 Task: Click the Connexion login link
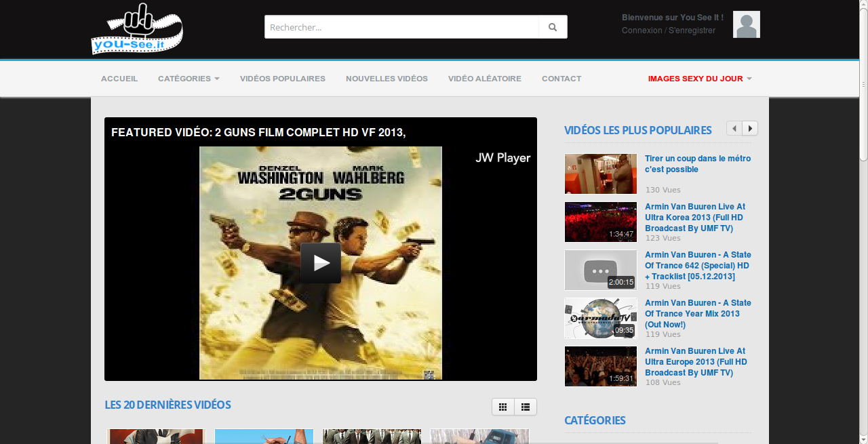[x=642, y=31]
